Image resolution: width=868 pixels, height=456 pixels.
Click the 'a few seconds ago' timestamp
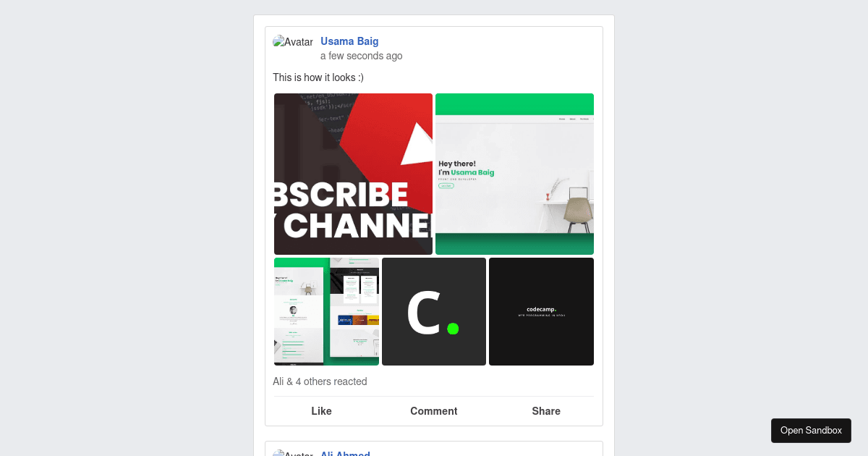click(362, 56)
